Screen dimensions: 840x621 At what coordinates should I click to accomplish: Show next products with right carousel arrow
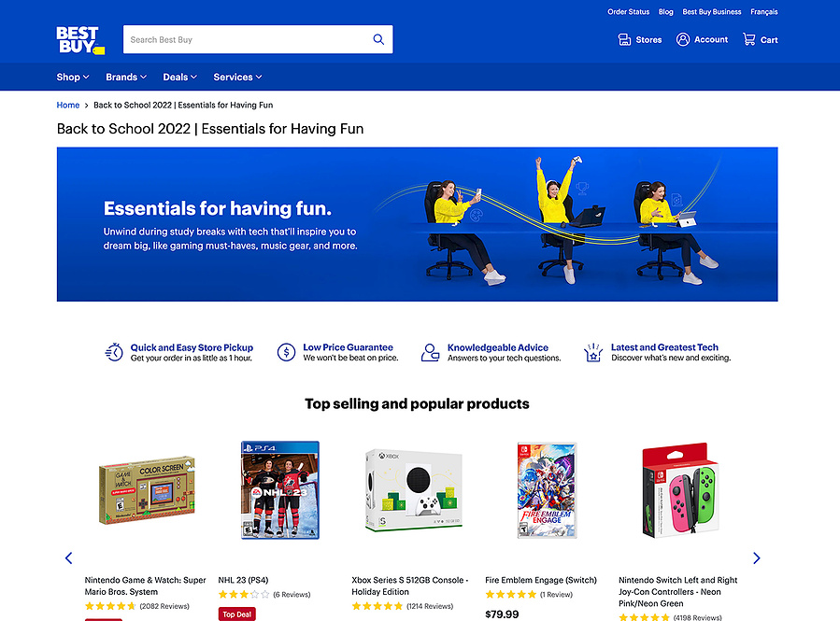pos(756,558)
